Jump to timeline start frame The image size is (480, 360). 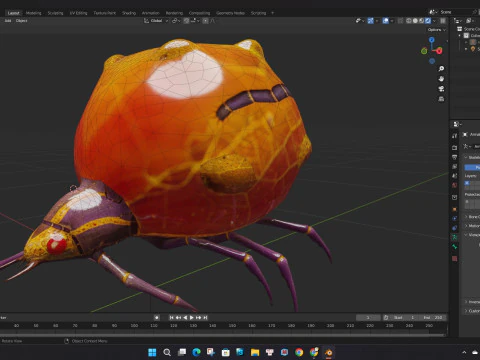172,318
